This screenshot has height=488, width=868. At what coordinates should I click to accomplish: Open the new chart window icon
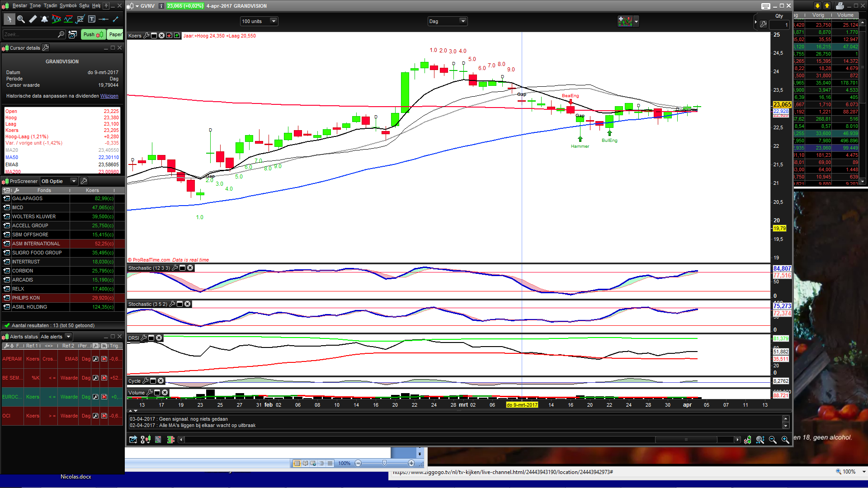[72, 34]
